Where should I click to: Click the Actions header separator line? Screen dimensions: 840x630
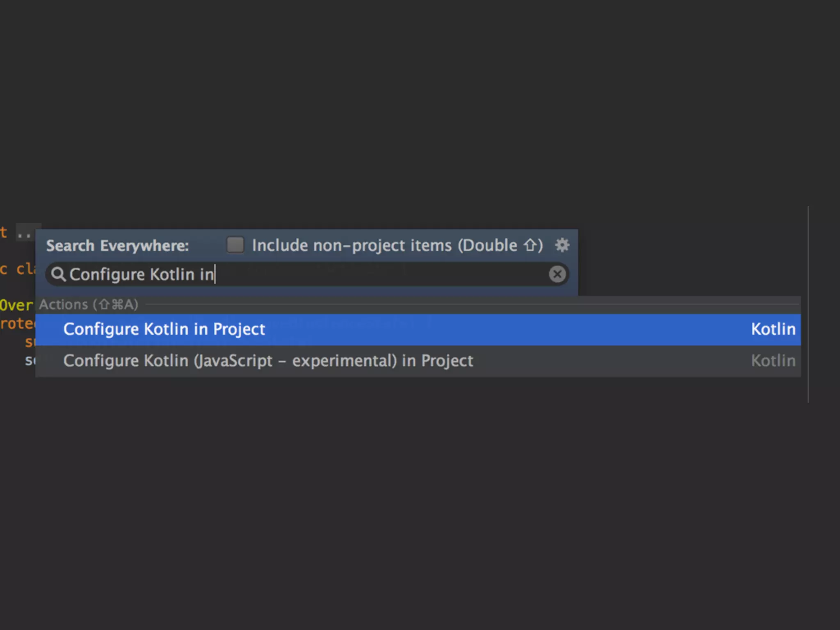pyautogui.click(x=472, y=305)
